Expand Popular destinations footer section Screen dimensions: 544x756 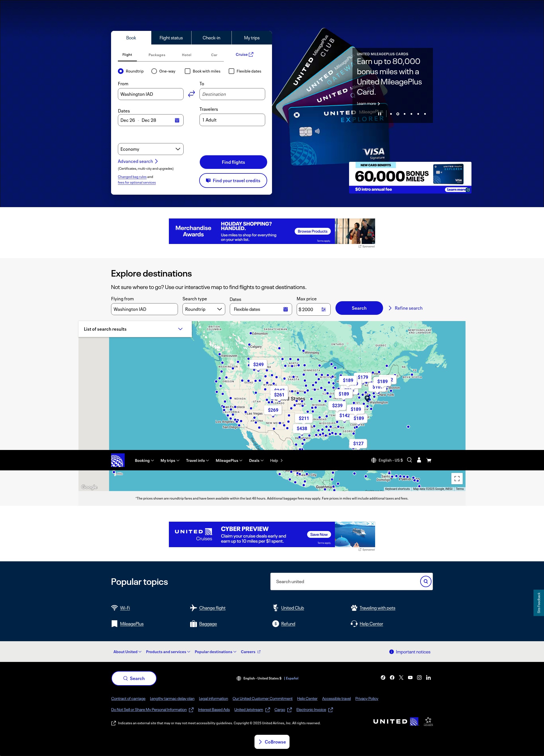[x=216, y=652]
